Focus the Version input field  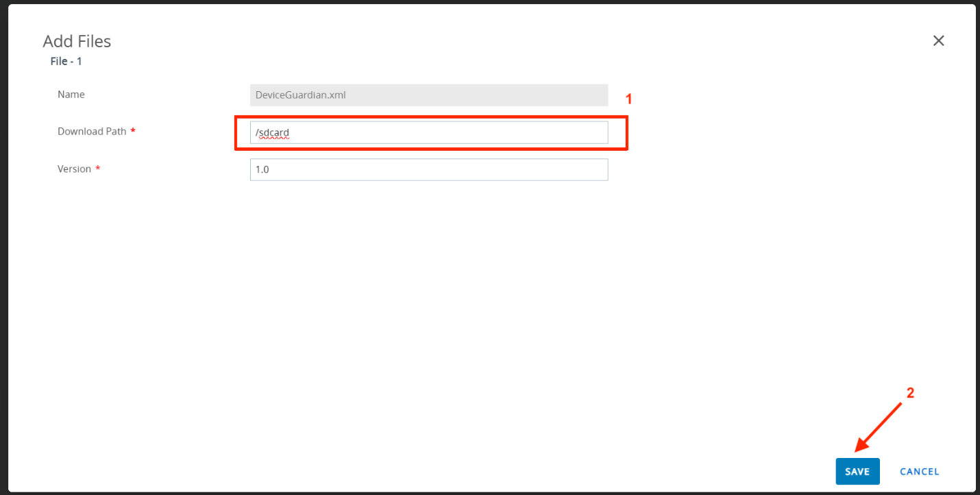coord(429,170)
